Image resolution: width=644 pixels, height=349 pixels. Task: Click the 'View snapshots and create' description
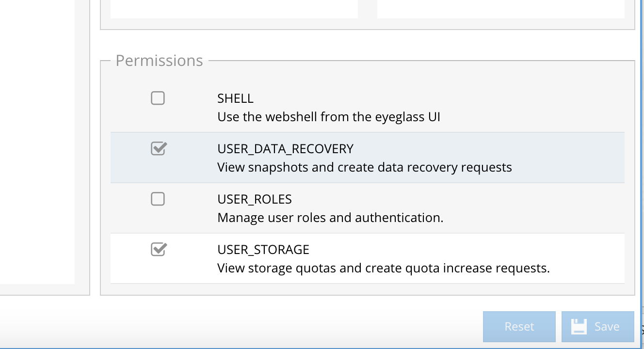click(x=364, y=167)
